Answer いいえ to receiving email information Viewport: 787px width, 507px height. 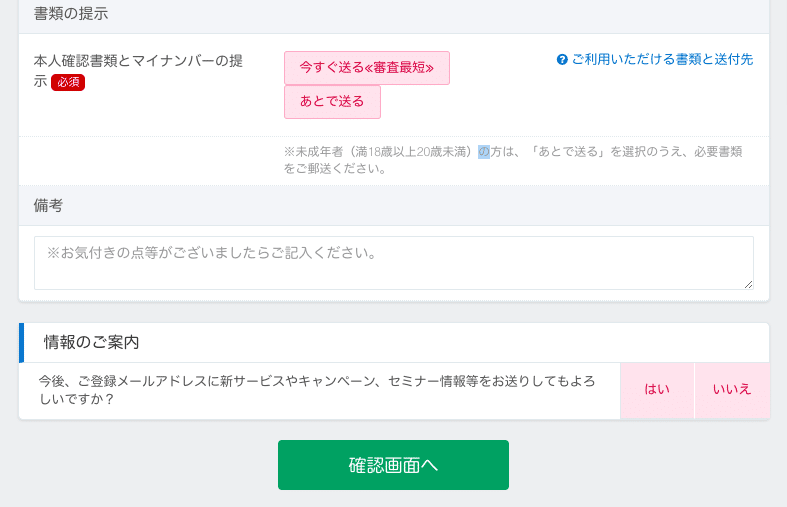(732, 390)
